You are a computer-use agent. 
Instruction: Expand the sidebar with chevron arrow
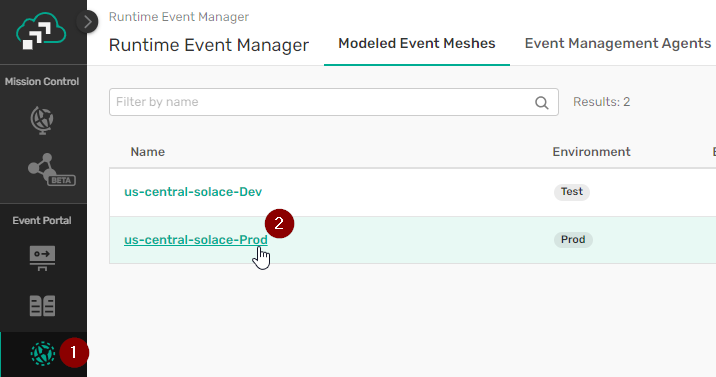point(87,21)
